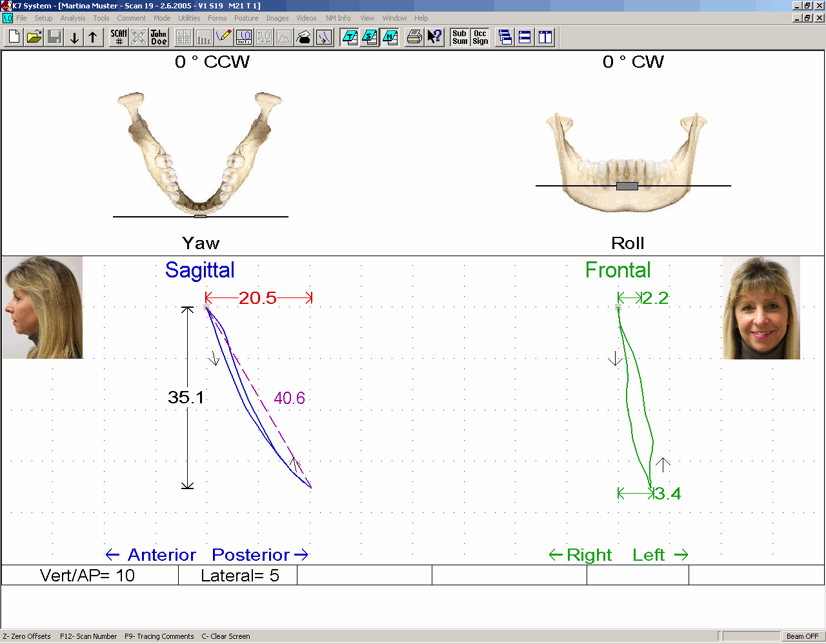This screenshot has height=644, width=826.
Task: Click the down arrow toolbar icon
Action: click(x=74, y=37)
